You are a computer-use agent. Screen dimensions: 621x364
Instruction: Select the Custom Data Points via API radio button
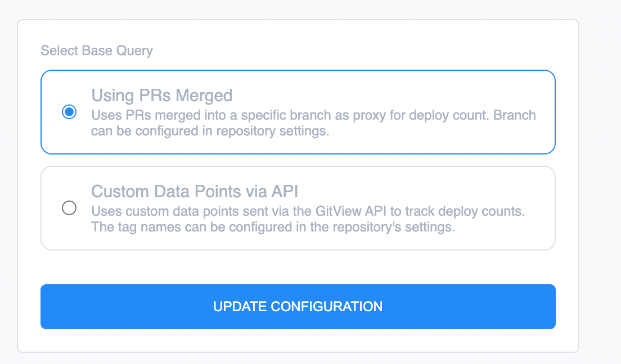point(69,208)
